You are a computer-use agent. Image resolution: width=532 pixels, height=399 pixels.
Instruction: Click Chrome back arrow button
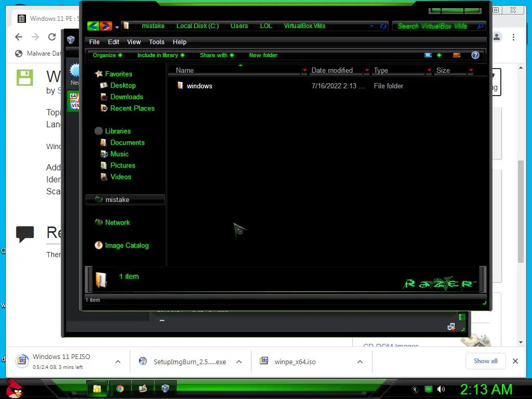tap(19, 37)
